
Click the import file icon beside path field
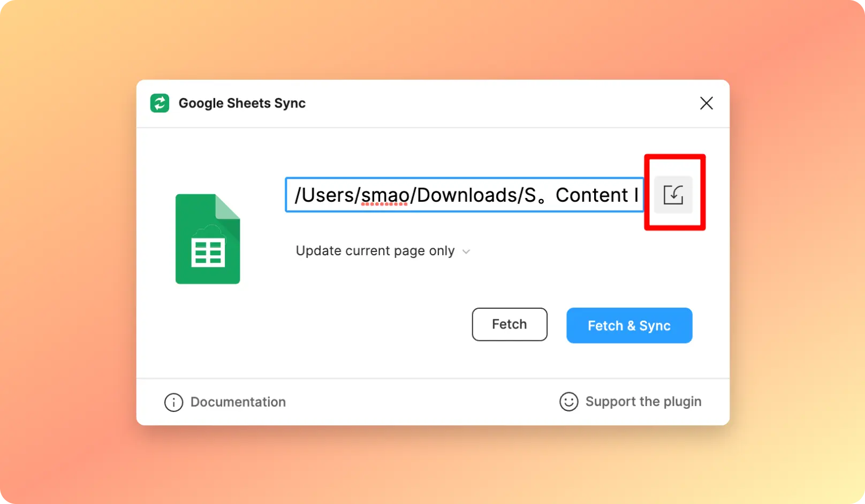coord(673,195)
